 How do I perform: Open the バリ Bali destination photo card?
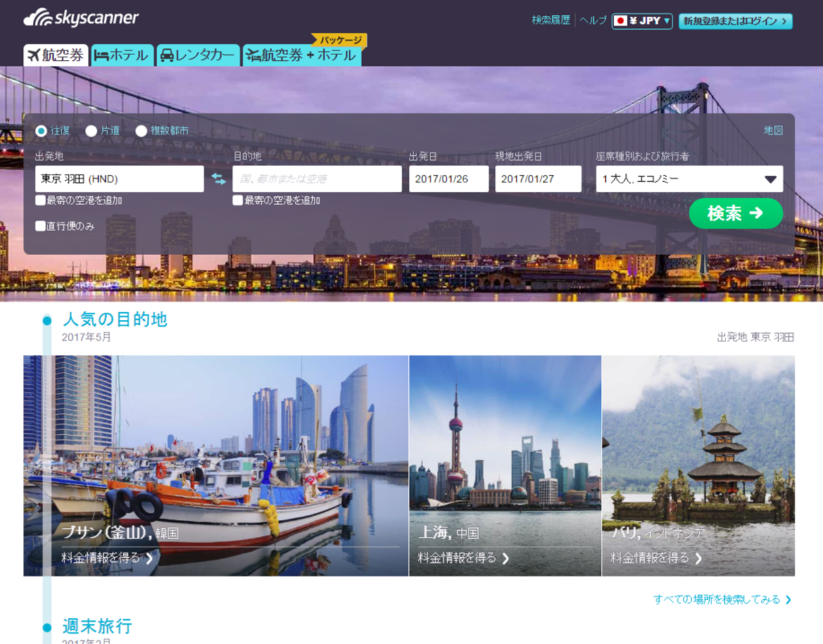pos(698,465)
